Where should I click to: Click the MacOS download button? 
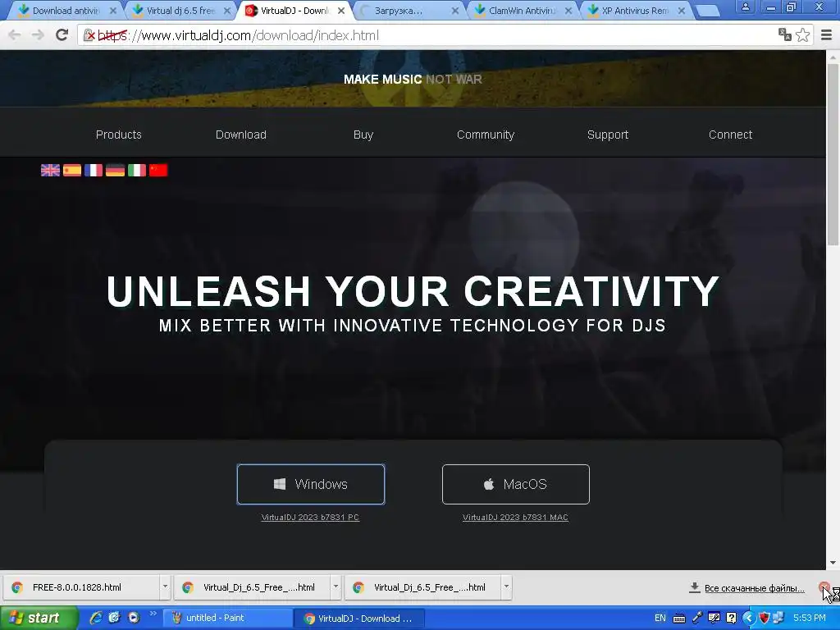(x=516, y=484)
